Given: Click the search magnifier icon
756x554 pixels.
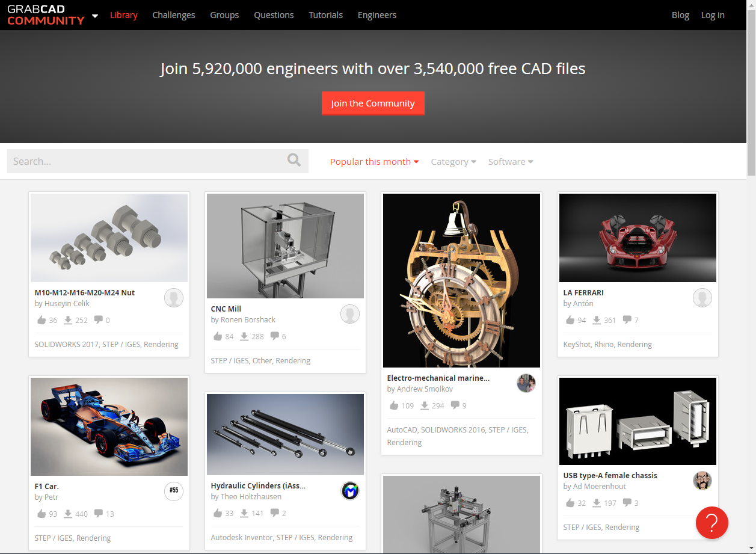Looking at the screenshot, I should pos(293,160).
